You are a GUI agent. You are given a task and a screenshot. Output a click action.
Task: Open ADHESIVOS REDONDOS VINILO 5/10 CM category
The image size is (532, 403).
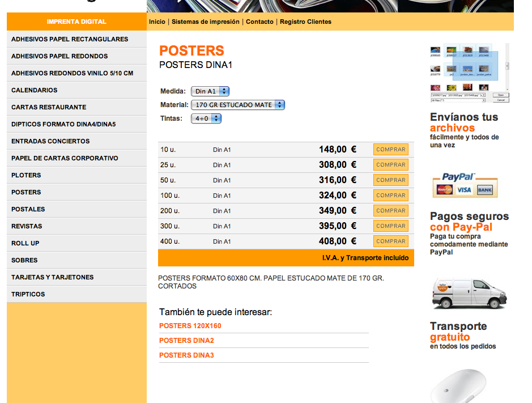coord(76,73)
